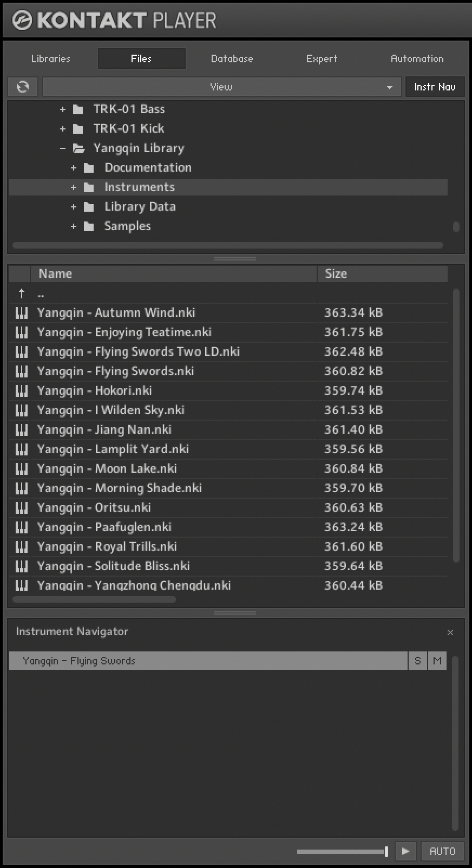Expand the Library Data folder
The image size is (472, 868).
click(x=74, y=207)
